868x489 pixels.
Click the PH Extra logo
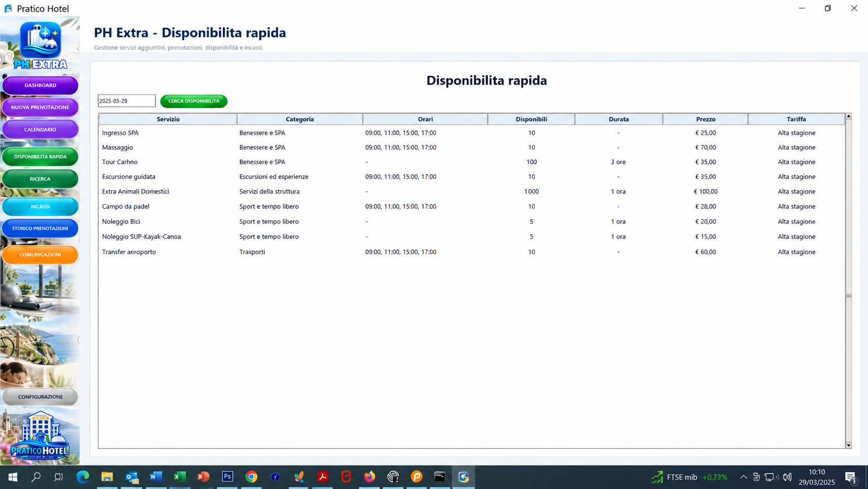[40, 46]
